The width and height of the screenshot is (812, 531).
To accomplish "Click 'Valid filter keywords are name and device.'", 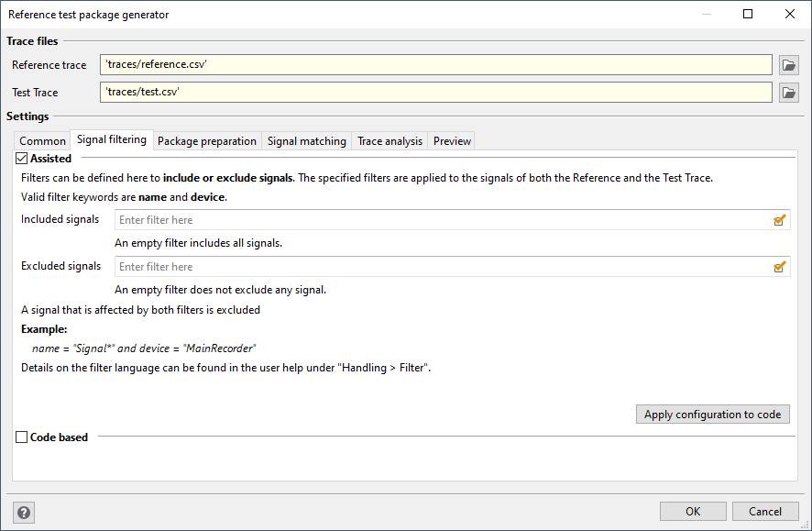I will [125, 197].
